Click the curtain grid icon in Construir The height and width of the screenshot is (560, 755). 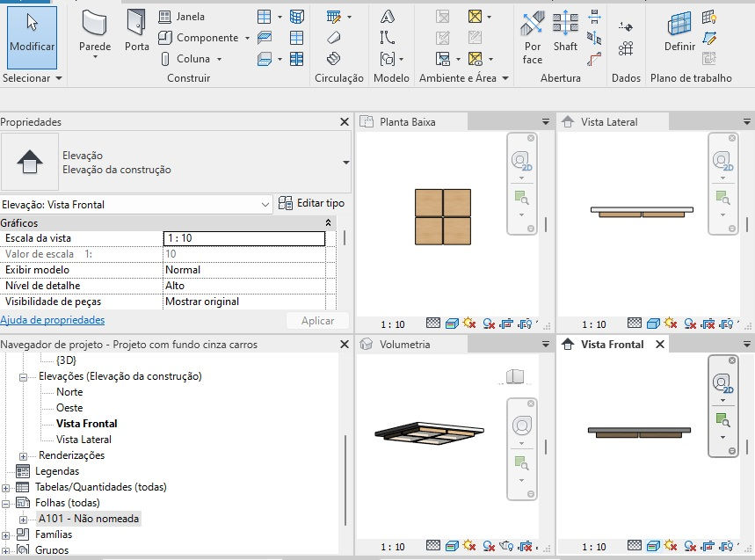click(x=296, y=38)
